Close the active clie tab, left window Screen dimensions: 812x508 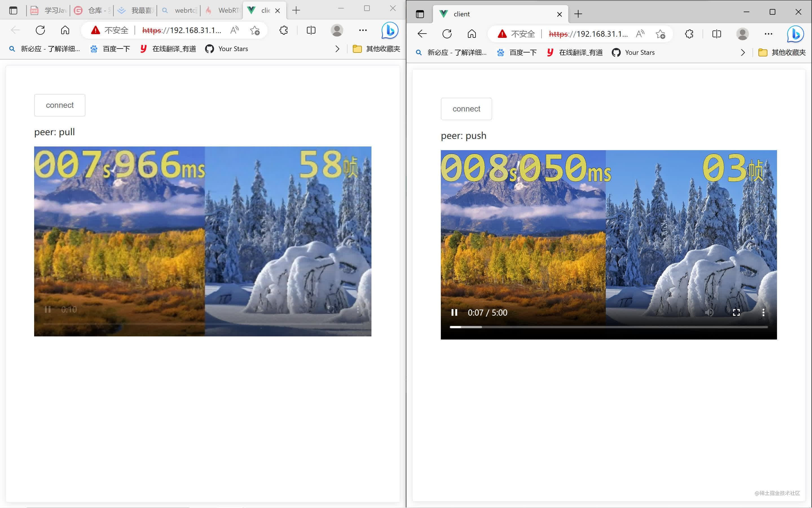coord(278,11)
